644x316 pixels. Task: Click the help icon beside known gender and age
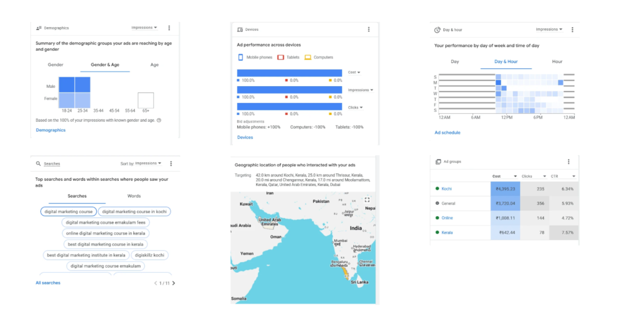tap(158, 120)
